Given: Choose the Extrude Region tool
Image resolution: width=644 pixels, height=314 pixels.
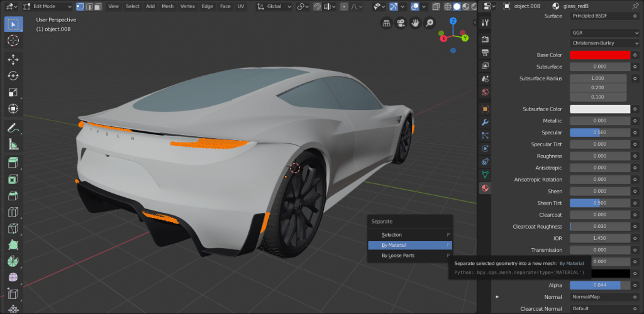Looking at the screenshot, I should pyautogui.click(x=13, y=163).
